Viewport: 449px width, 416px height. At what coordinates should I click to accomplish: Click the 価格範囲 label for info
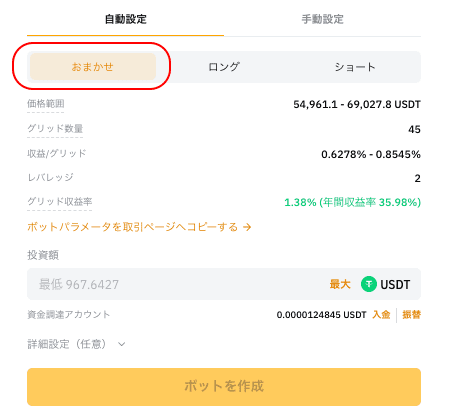coord(46,104)
